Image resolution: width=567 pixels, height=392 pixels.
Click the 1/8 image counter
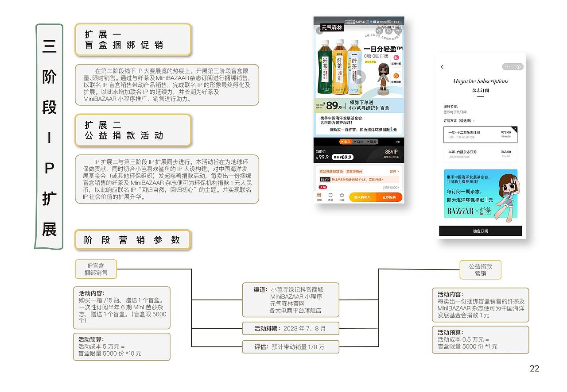coord(397,142)
